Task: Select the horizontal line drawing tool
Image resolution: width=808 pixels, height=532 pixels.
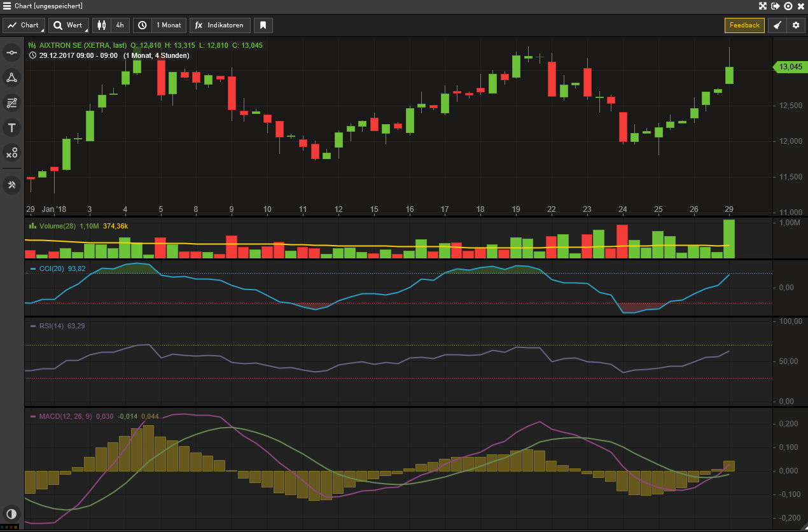Action: (11, 53)
